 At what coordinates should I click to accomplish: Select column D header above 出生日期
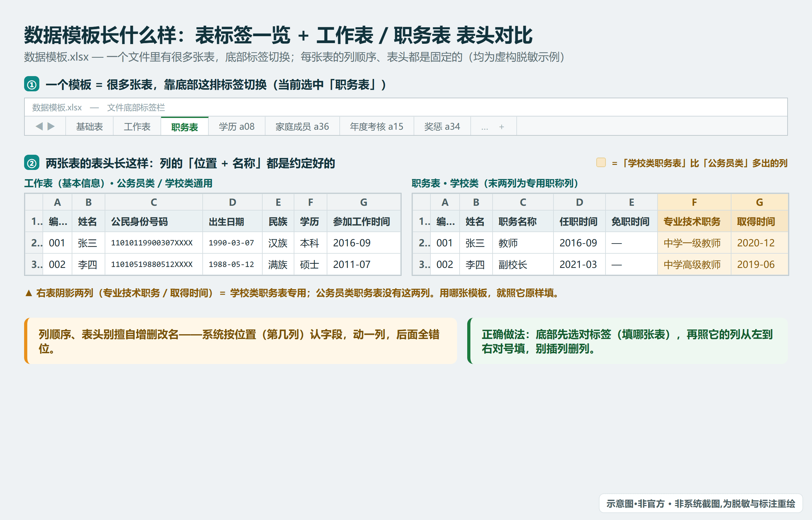pos(232,202)
